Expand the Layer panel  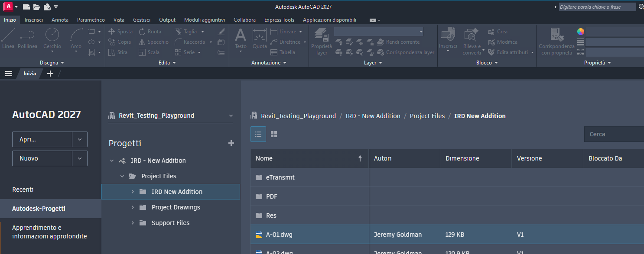click(x=373, y=63)
